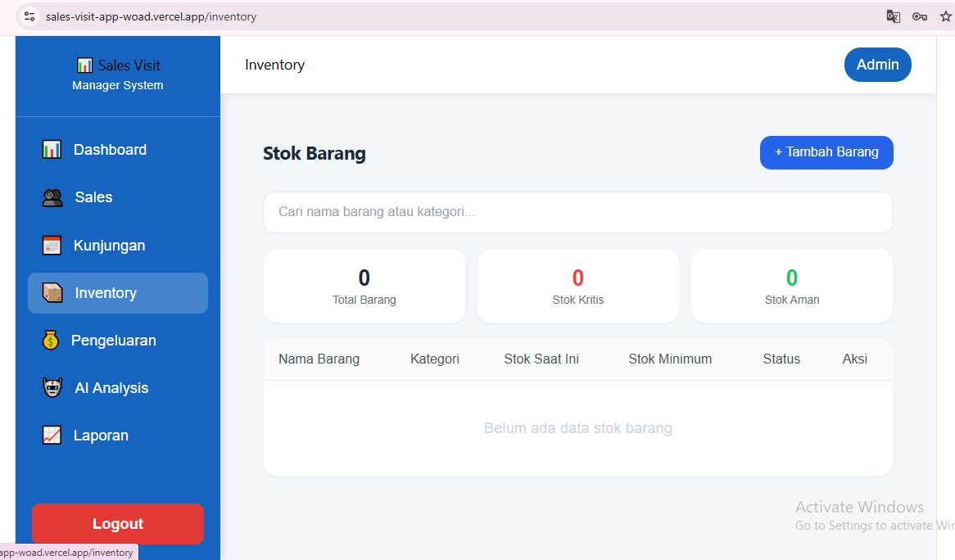Image resolution: width=955 pixels, height=560 pixels.
Task: Open the saved password key icon
Action: (x=920, y=16)
